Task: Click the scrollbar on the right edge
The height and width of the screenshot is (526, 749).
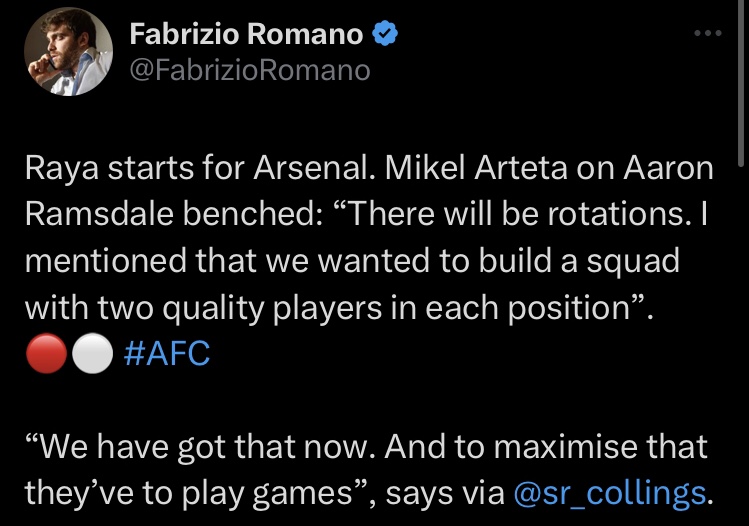Action: [741, 84]
